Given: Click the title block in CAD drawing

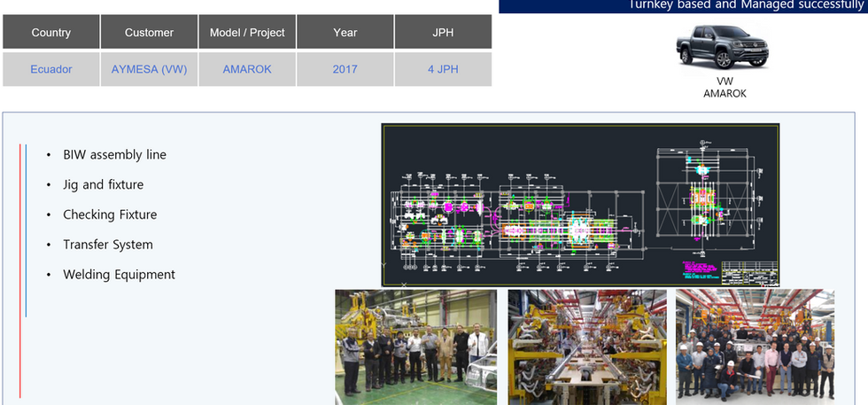Looking at the screenshot, I should tap(749, 272).
